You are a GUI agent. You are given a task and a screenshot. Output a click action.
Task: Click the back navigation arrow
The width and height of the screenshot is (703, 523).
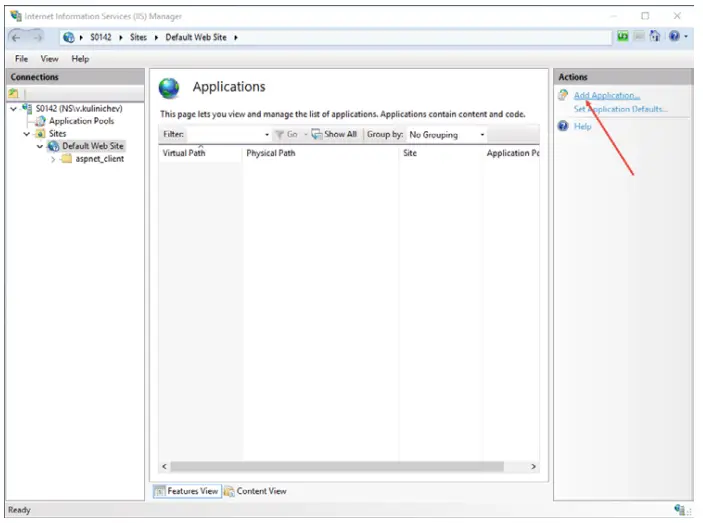[x=16, y=38]
